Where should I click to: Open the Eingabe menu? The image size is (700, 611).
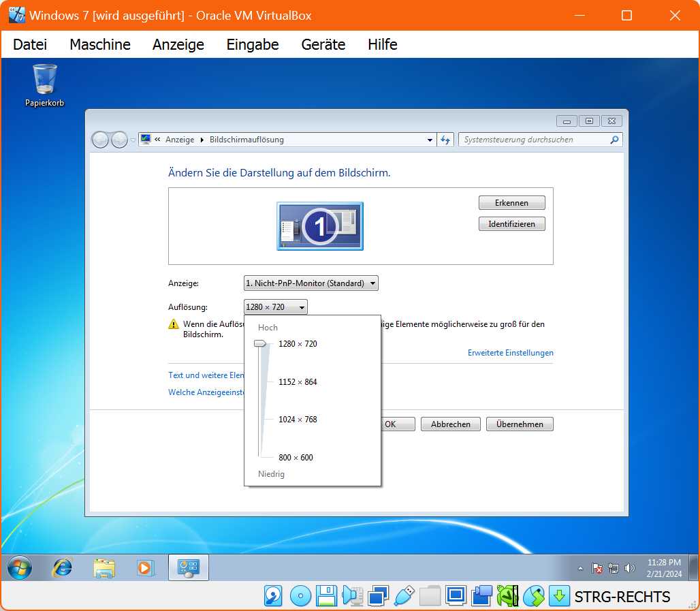(252, 45)
